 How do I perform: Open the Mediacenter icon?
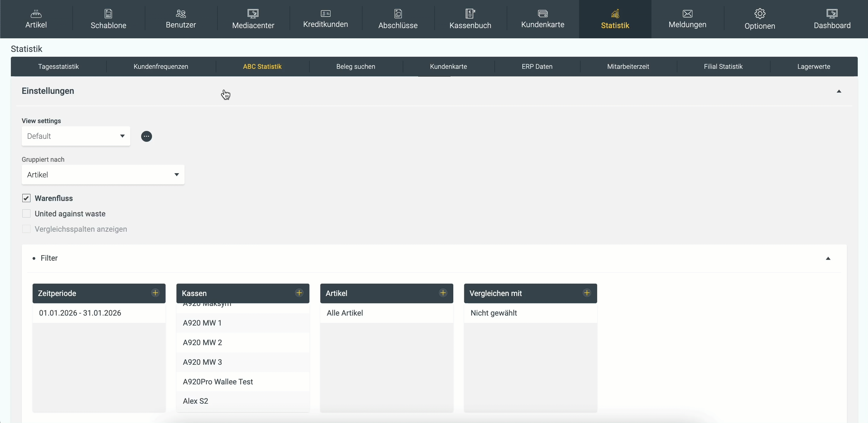coord(253,14)
